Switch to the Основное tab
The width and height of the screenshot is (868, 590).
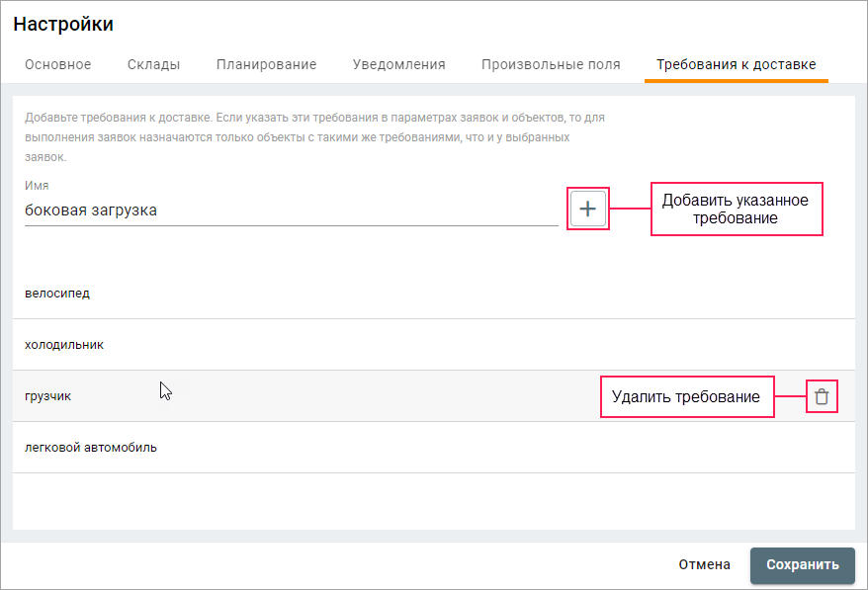point(58,65)
